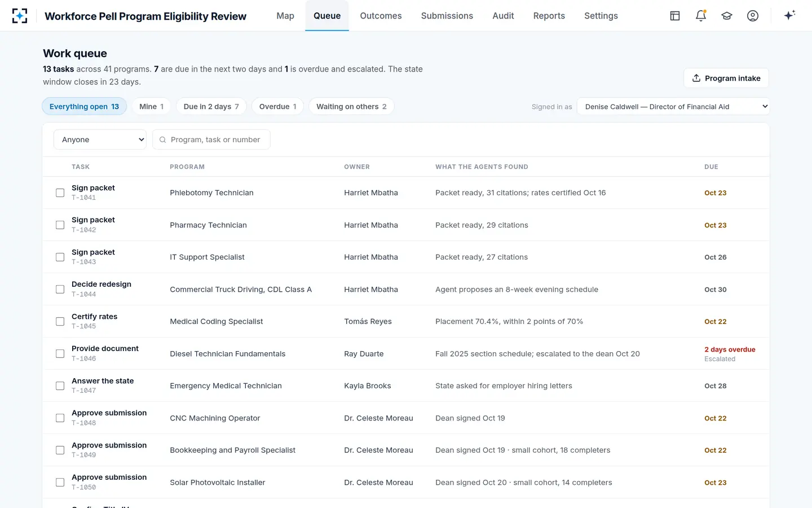This screenshot has width=812, height=508.
Task: Open the Outcomes tab
Action: (x=381, y=16)
